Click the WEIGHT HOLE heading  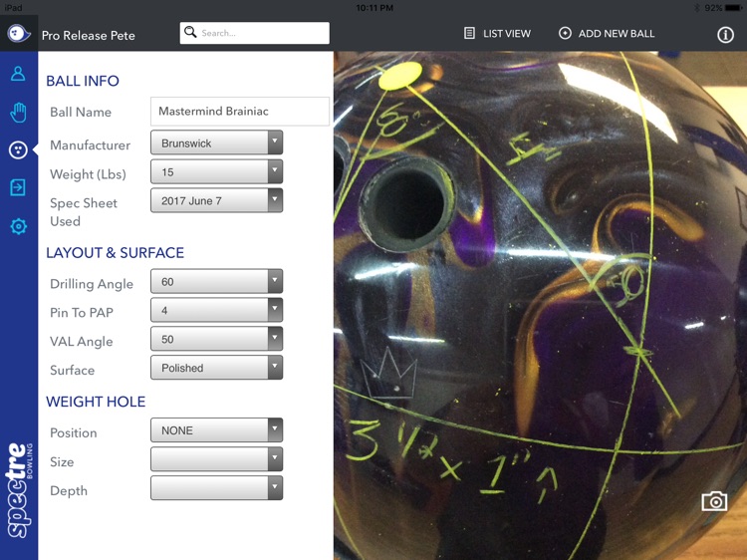pos(96,402)
